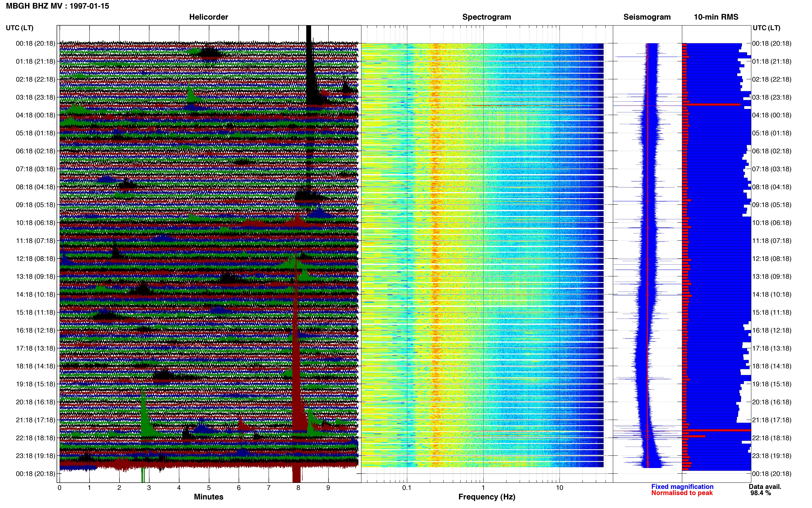Select the '98.4 %' data availability value
Screen dimensions: 812x508
tap(761, 493)
